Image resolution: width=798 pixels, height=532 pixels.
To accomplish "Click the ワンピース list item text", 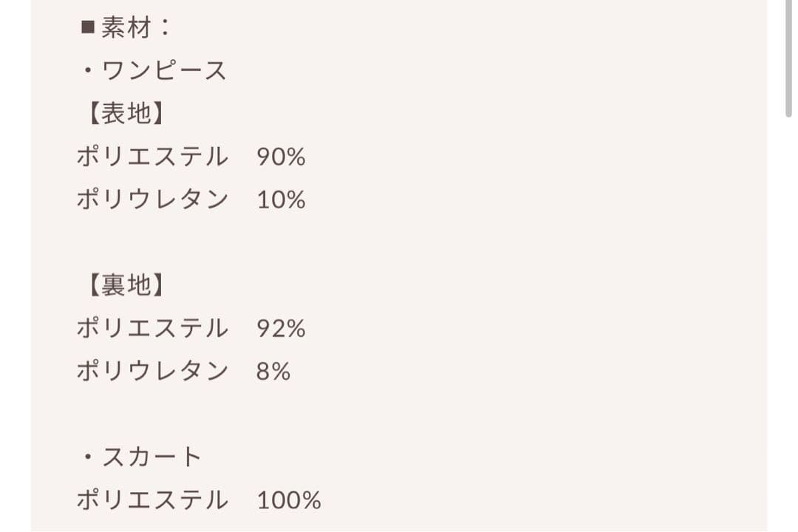I will point(164,71).
